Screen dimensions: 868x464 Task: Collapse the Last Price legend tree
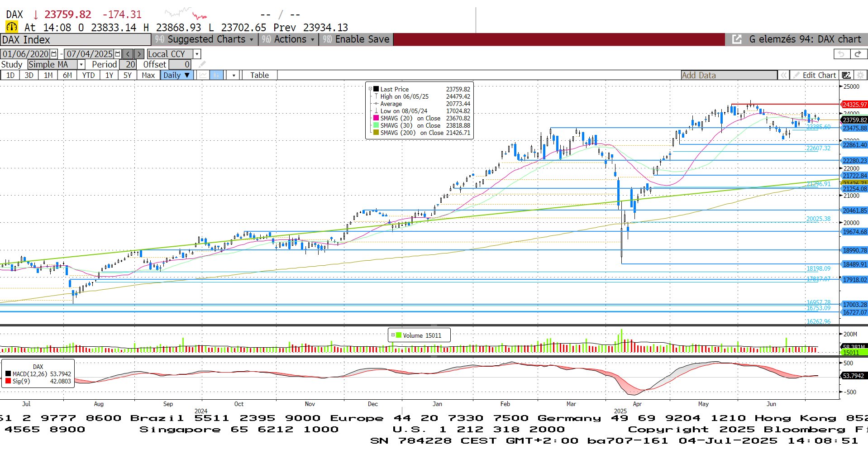pos(370,89)
